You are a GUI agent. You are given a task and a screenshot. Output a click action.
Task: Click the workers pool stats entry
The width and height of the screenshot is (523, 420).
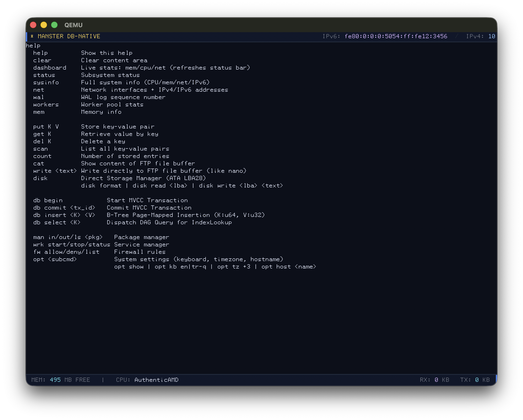click(x=46, y=104)
